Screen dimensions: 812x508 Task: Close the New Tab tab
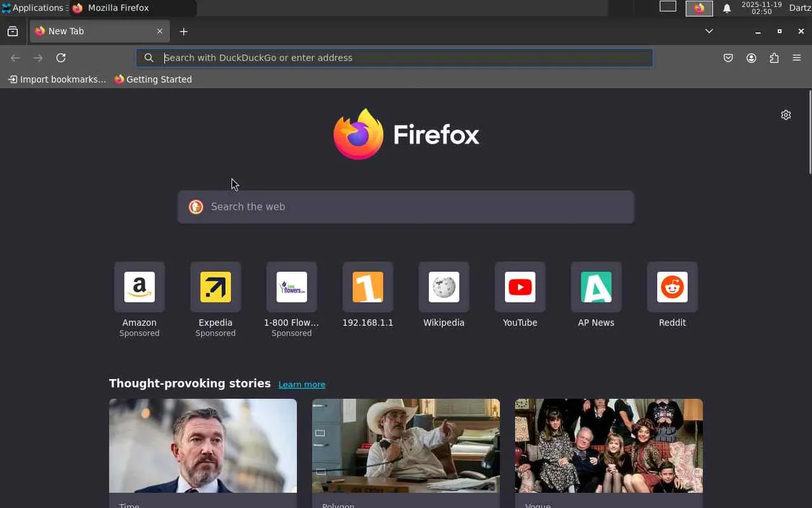[x=160, y=31]
